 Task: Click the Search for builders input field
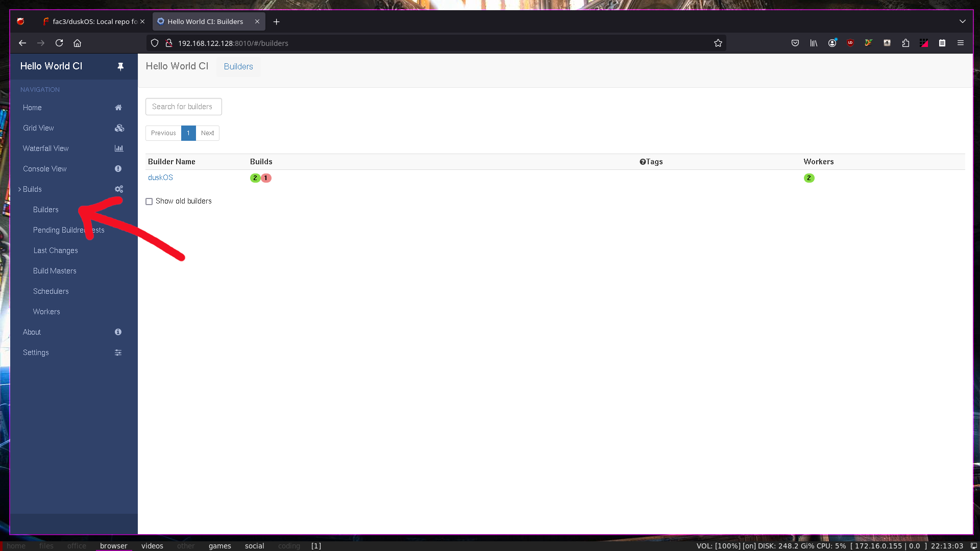[183, 106]
